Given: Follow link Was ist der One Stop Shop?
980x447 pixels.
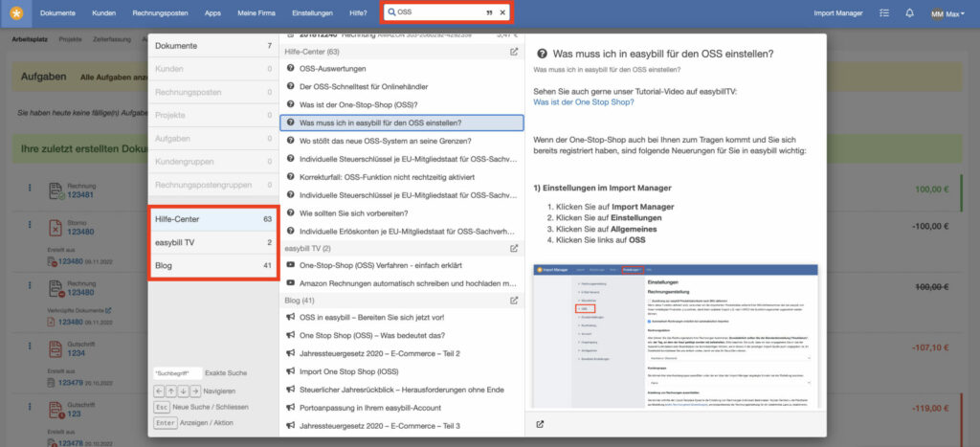Looking at the screenshot, I should click(584, 101).
